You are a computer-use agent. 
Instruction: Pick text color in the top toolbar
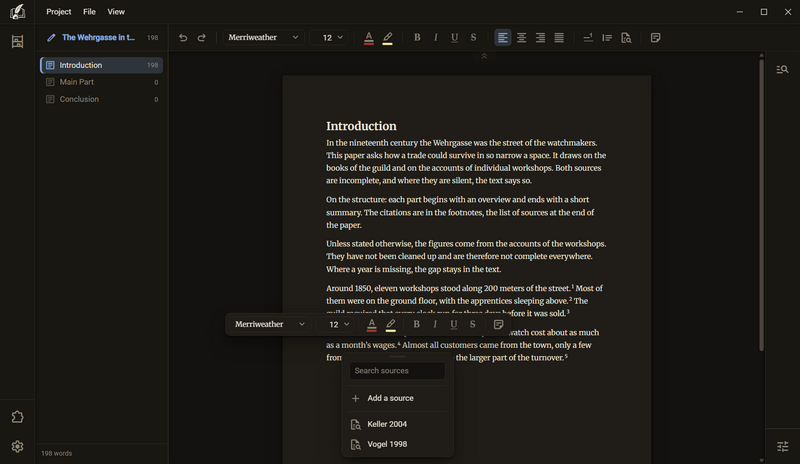(x=369, y=38)
